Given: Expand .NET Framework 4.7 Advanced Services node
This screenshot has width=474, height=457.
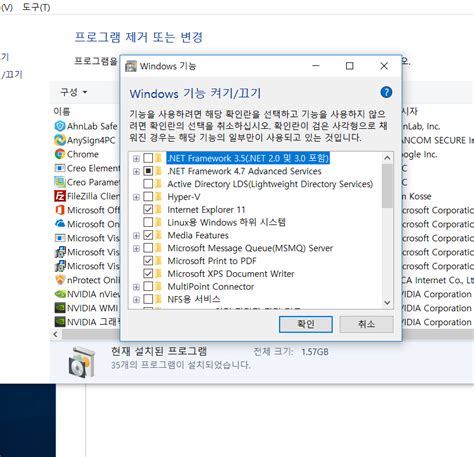Looking at the screenshot, I should pos(136,171).
